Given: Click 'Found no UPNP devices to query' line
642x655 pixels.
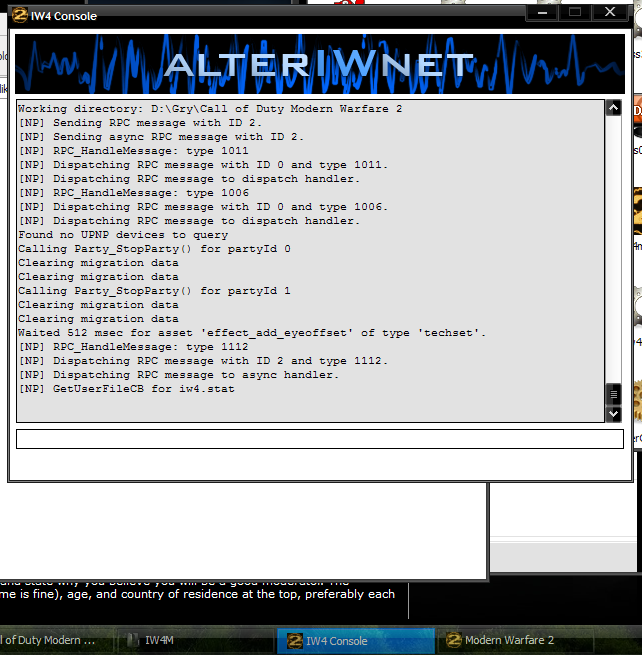Looking at the screenshot, I should [x=123, y=235].
